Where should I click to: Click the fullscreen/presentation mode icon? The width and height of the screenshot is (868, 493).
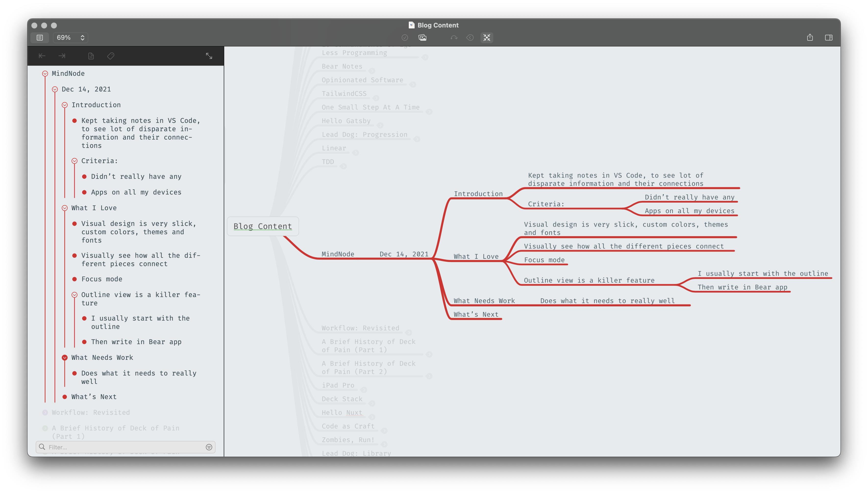[x=487, y=38]
